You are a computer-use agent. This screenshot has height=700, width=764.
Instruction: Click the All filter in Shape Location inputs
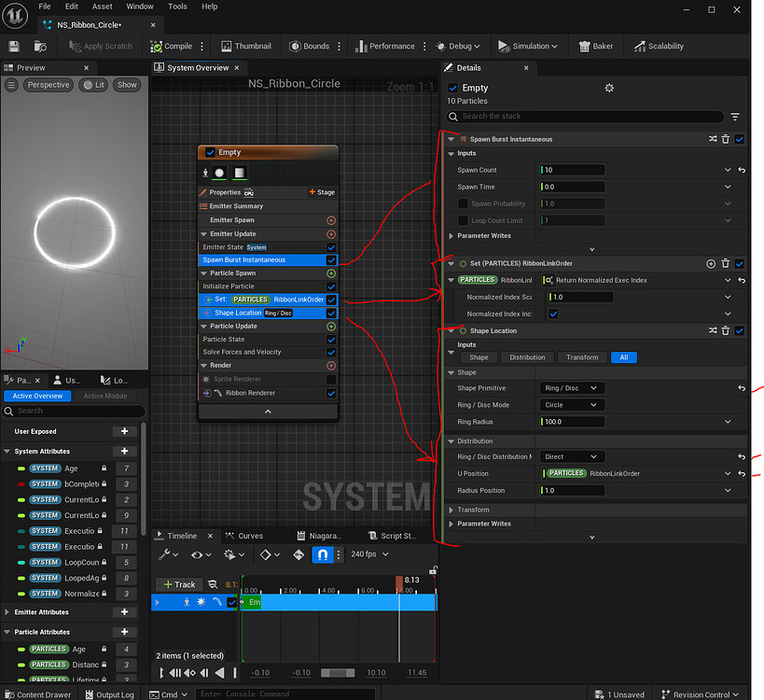click(x=623, y=357)
